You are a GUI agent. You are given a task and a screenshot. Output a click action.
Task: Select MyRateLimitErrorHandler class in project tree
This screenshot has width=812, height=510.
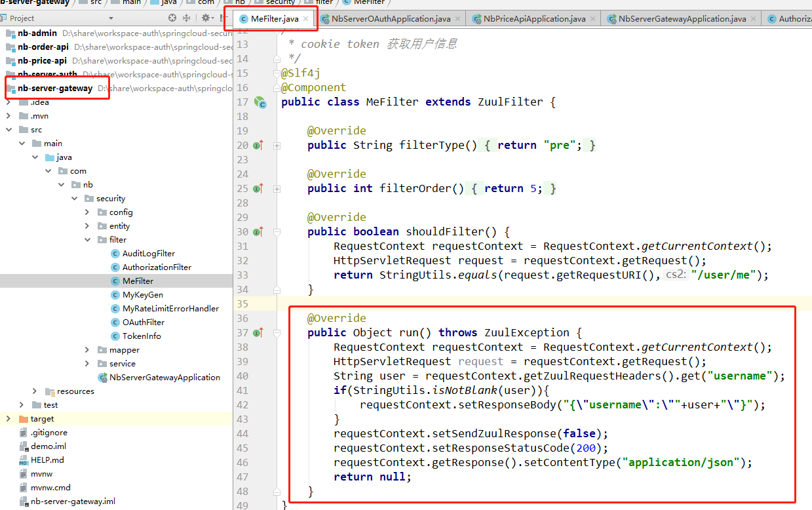pyautogui.click(x=170, y=309)
